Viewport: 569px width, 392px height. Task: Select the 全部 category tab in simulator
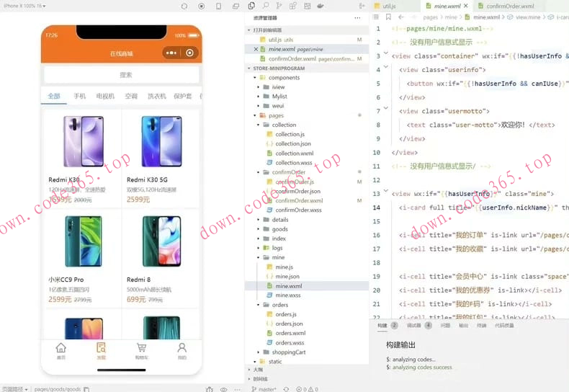pos(54,96)
